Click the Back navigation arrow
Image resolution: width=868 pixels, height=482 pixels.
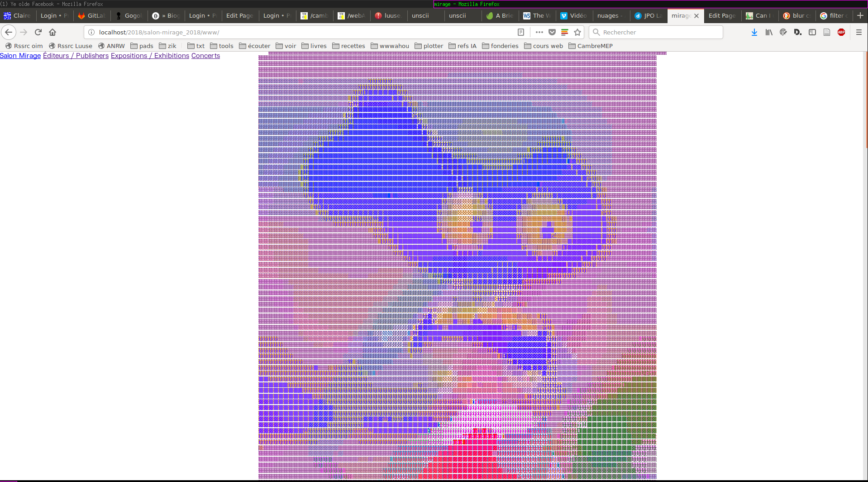point(9,32)
